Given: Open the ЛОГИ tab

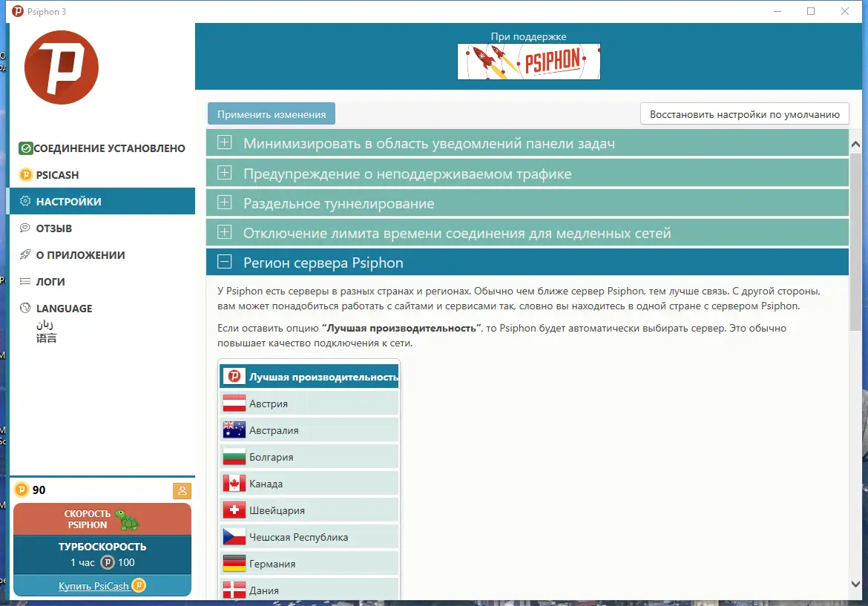Looking at the screenshot, I should pyautogui.click(x=102, y=281).
